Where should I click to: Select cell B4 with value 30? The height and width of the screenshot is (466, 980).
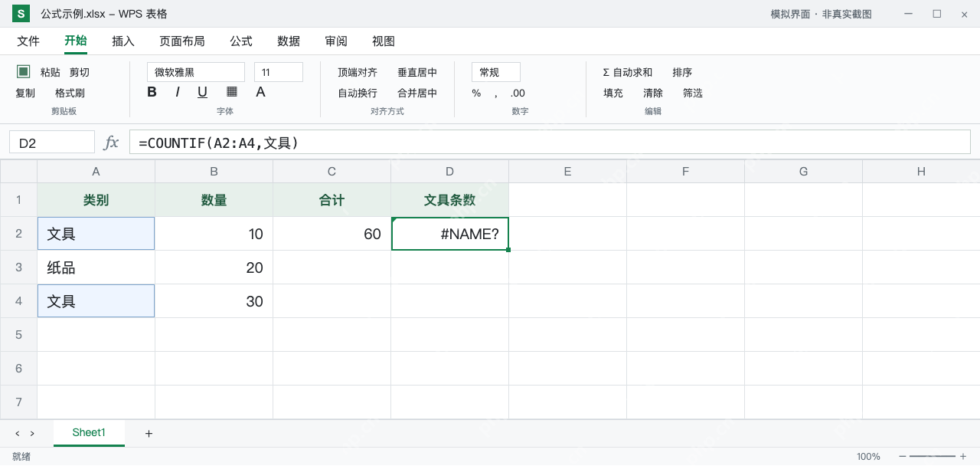(214, 301)
